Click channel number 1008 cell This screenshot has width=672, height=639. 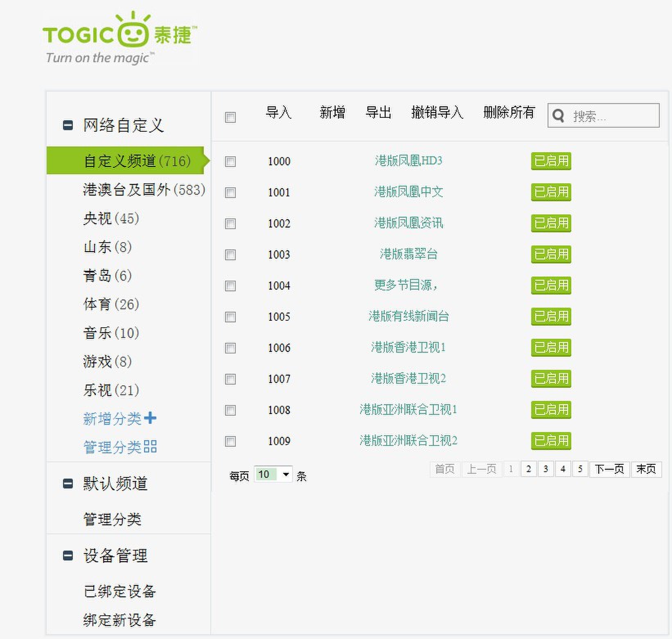click(x=279, y=409)
